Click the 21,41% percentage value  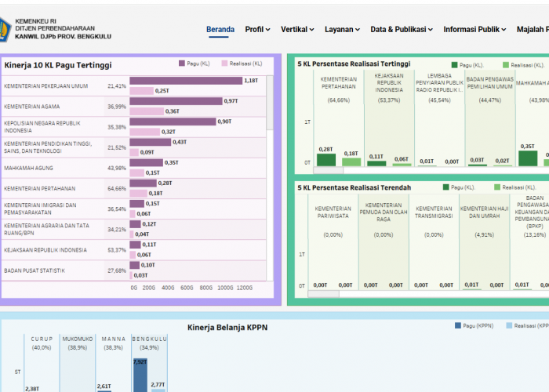(117, 86)
